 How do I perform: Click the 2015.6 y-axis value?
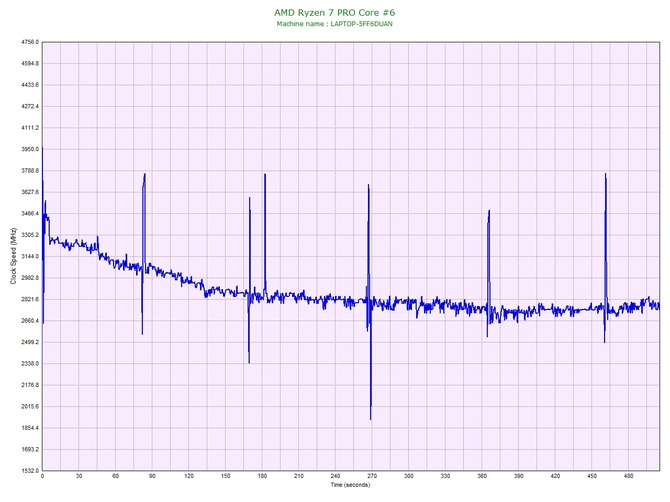coord(30,406)
